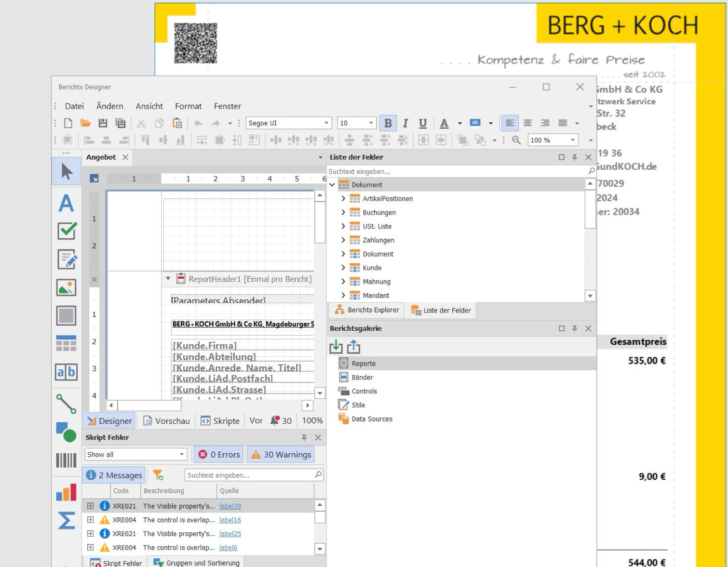This screenshot has width=728, height=567.
Task: Select the Line control tool
Action: (x=67, y=404)
